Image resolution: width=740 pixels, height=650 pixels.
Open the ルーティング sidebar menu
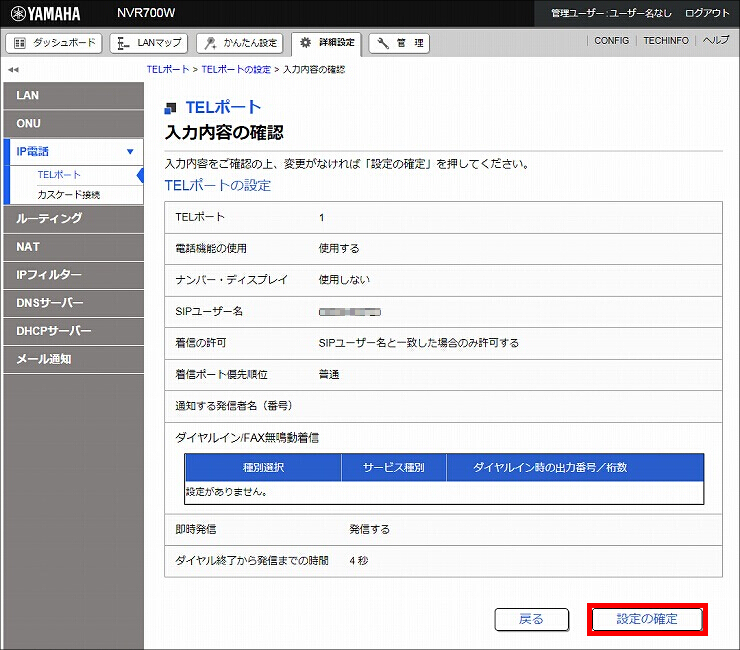pos(74,219)
